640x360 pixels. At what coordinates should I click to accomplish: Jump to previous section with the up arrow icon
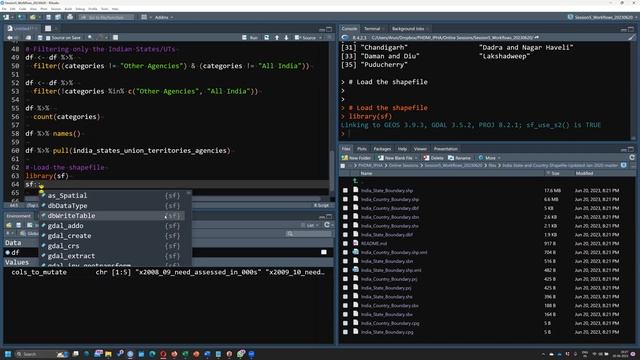277,38
